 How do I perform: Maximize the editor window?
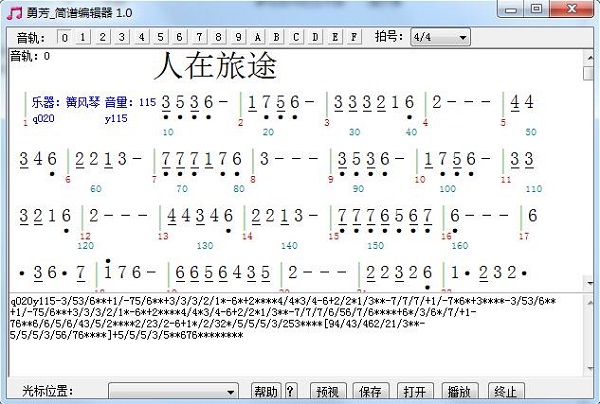coord(536,9)
